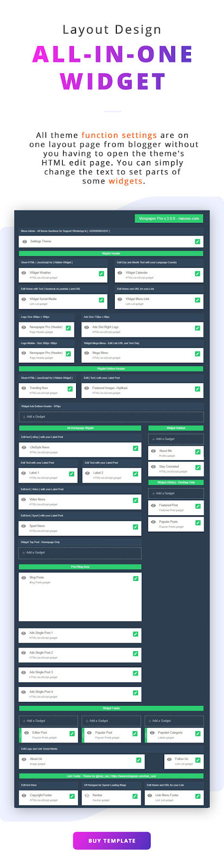Hide the About Us gadget

pyautogui.click(x=23, y=759)
